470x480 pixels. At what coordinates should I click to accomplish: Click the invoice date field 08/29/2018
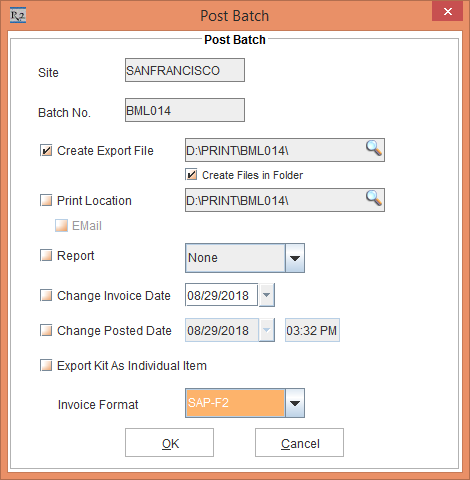pos(222,295)
